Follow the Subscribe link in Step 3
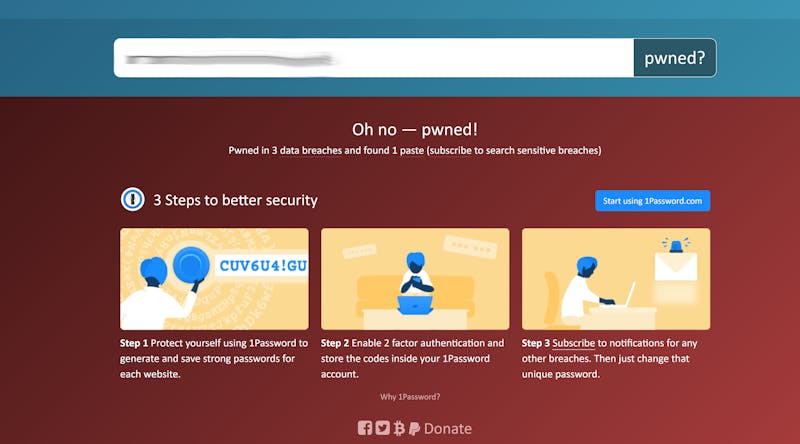The image size is (800, 444). (x=573, y=343)
